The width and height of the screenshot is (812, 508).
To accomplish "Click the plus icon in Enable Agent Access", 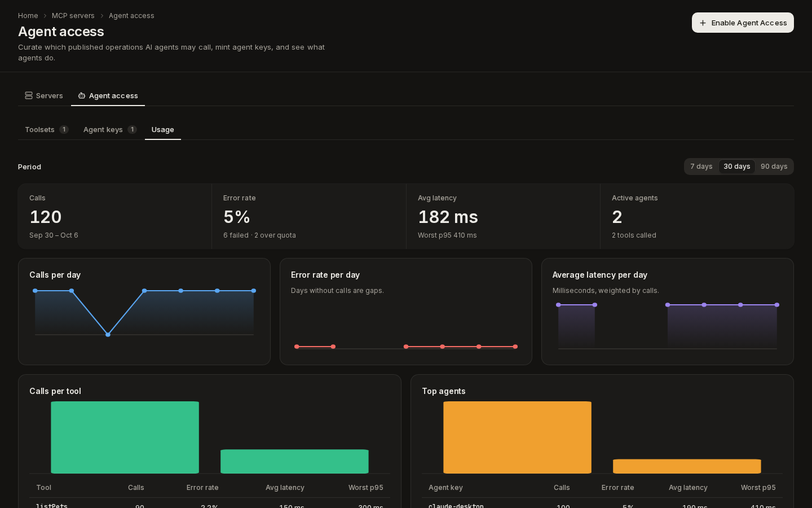I will click(x=703, y=23).
